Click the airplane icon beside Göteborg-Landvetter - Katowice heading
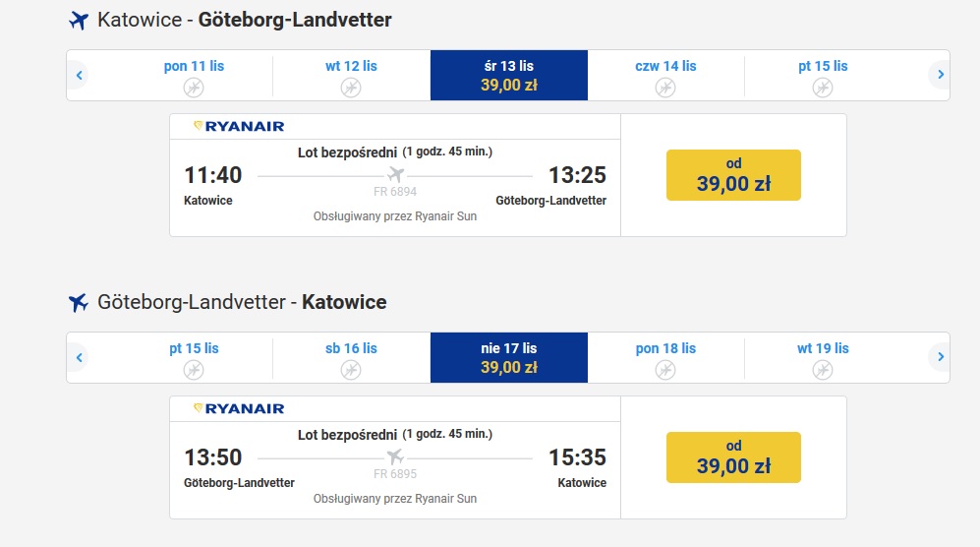 (78, 302)
